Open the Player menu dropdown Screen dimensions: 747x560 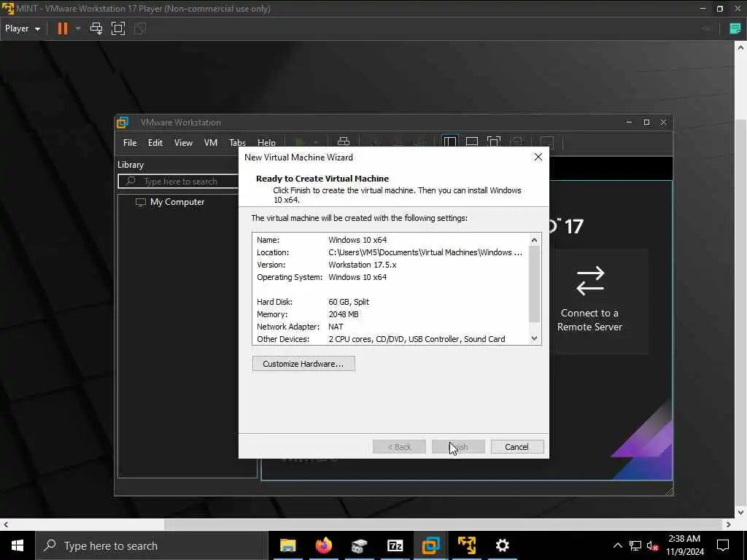click(23, 28)
